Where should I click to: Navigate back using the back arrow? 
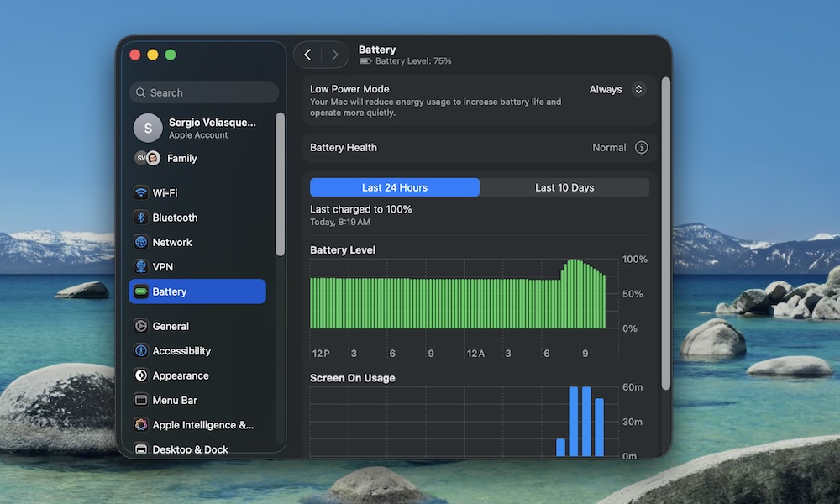pyautogui.click(x=307, y=54)
